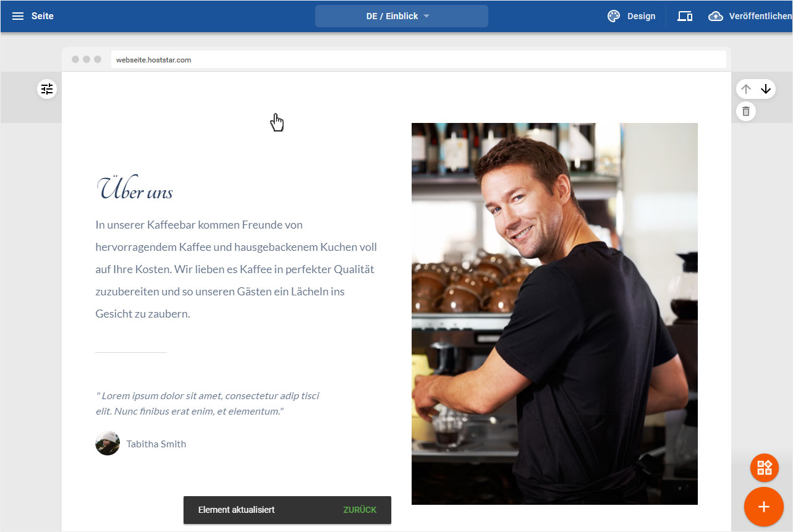Click the Design palette icon

click(x=613, y=16)
